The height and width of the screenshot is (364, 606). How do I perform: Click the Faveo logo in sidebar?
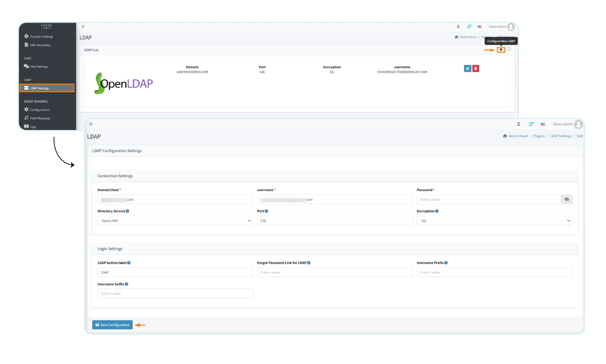point(46,26)
